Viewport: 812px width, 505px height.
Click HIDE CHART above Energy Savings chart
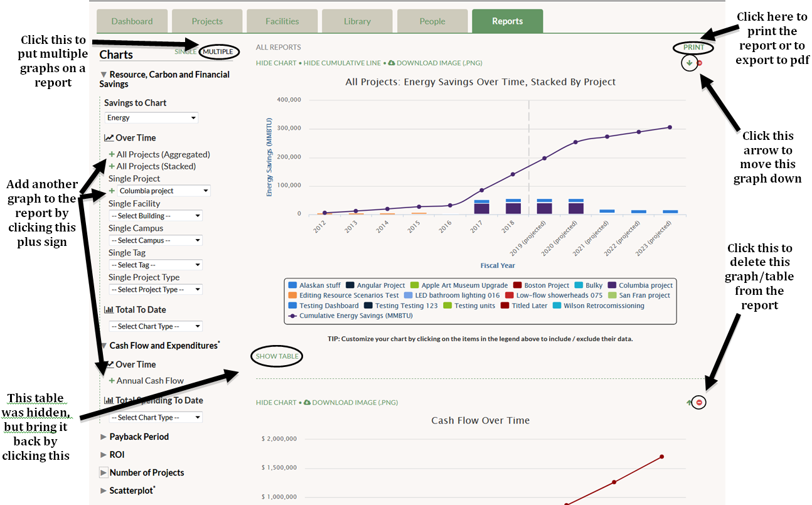(x=275, y=63)
